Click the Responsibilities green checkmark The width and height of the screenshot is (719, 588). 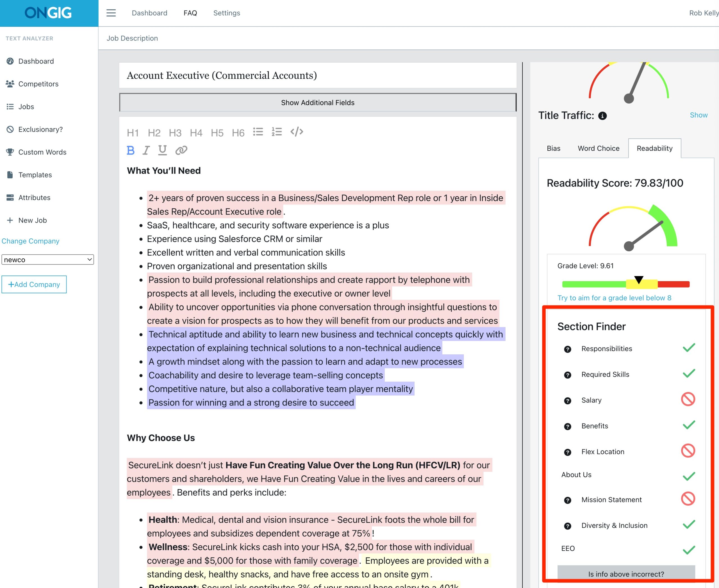689,348
